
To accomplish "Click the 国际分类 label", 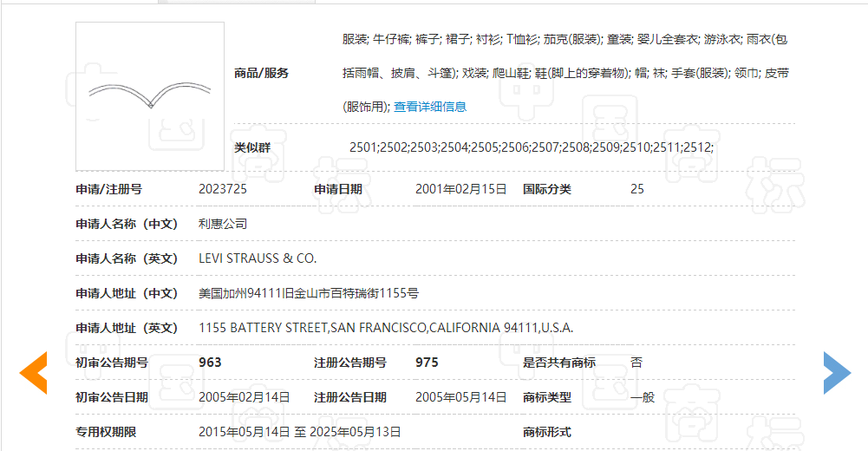I will point(547,189).
